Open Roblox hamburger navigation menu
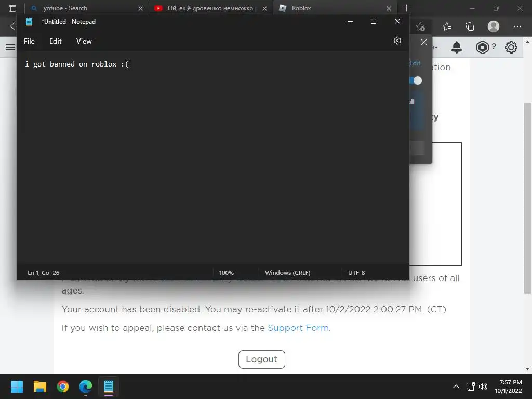The image size is (532, 399). [10, 47]
